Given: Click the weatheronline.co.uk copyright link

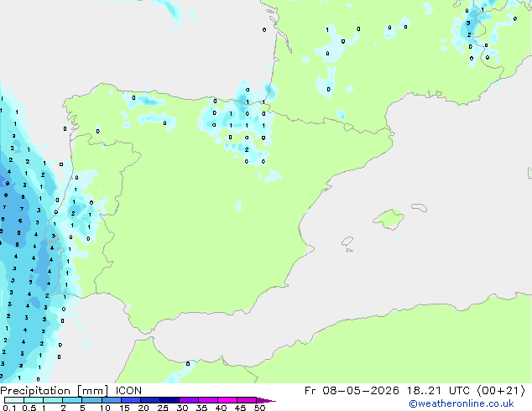Looking at the screenshot, I should click(462, 403).
